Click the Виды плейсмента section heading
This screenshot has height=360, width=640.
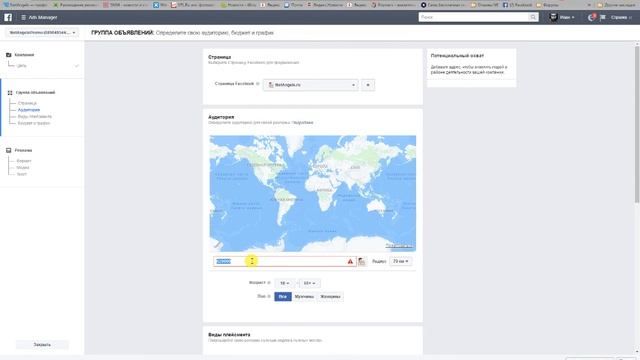(x=229, y=334)
